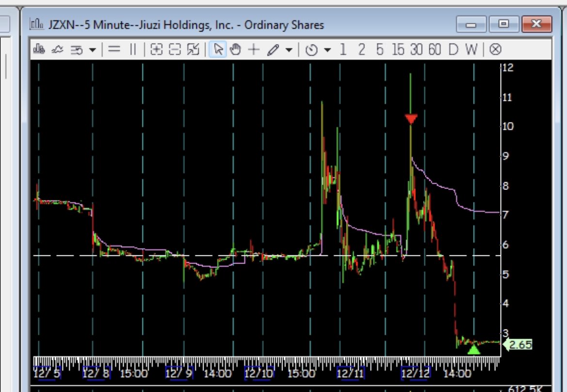The image size is (567, 392).
Task: Click the reset zoom fit icon
Action: tap(193, 49)
